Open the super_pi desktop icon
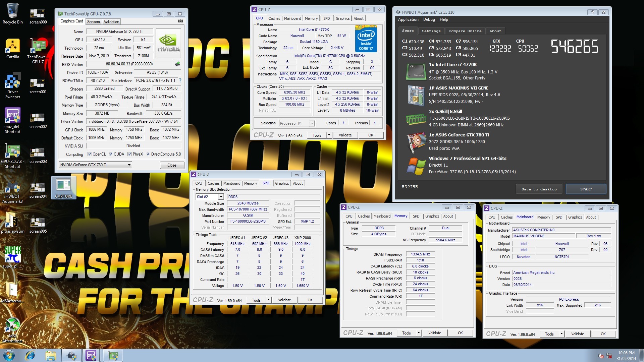 [x=13, y=257]
